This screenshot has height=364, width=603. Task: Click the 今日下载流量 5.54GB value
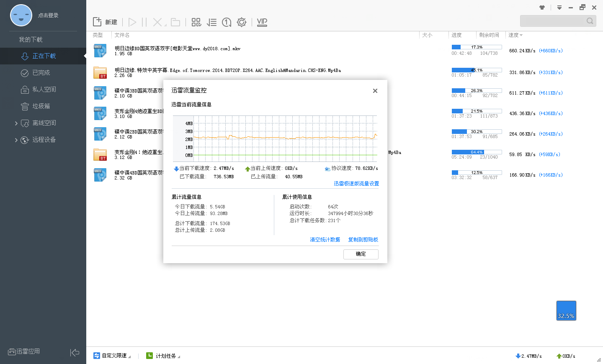click(217, 207)
